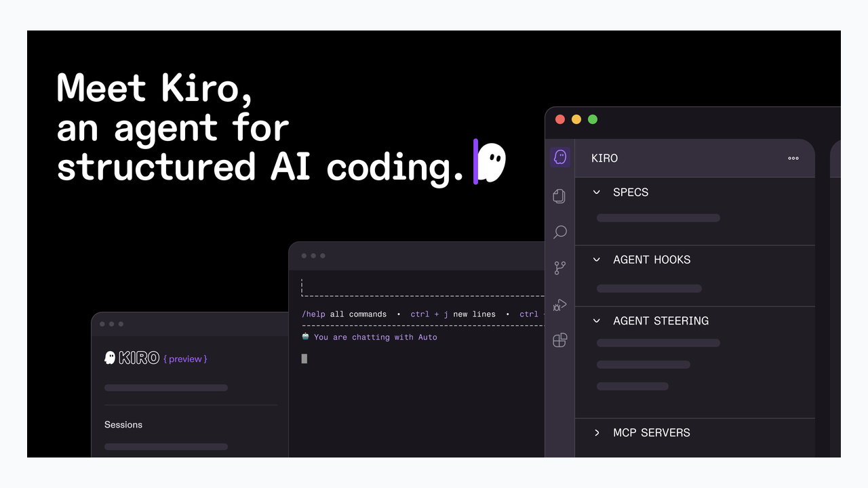
Task: Click the KIRO ghost logo in preview window
Action: coord(110,358)
